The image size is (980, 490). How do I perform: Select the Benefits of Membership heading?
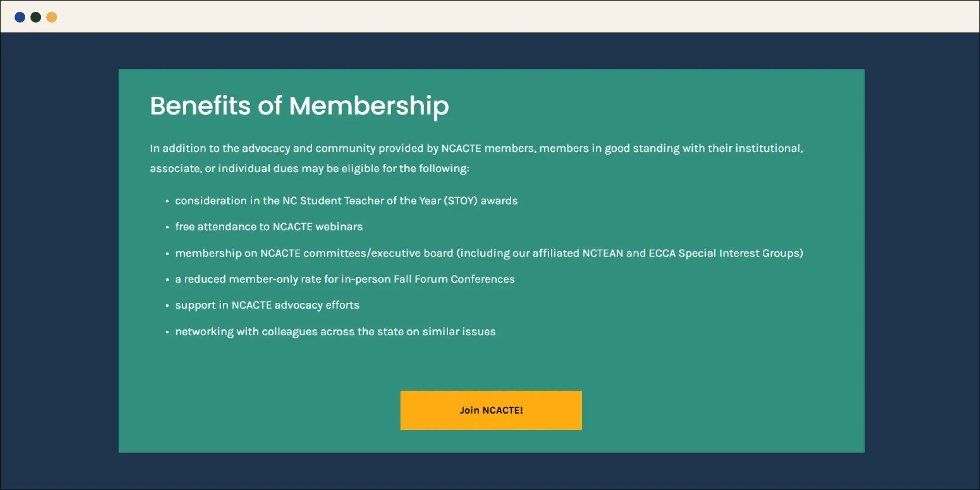pos(299,106)
